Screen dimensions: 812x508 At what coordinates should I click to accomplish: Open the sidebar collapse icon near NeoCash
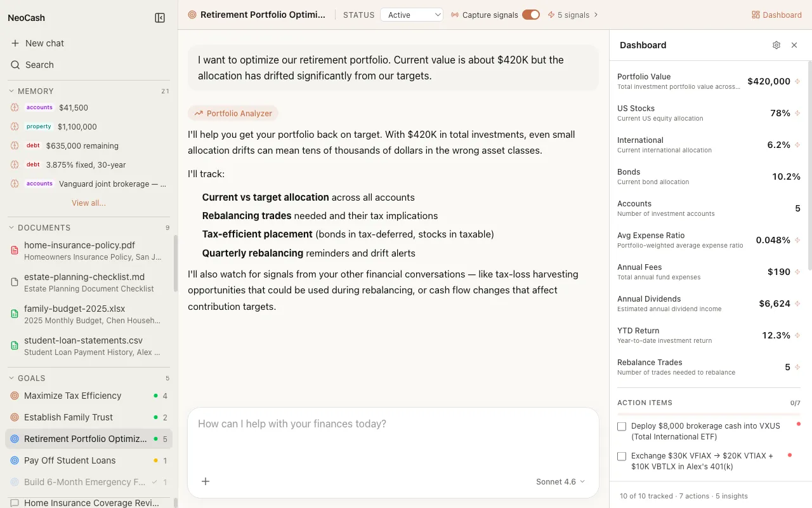pos(160,17)
